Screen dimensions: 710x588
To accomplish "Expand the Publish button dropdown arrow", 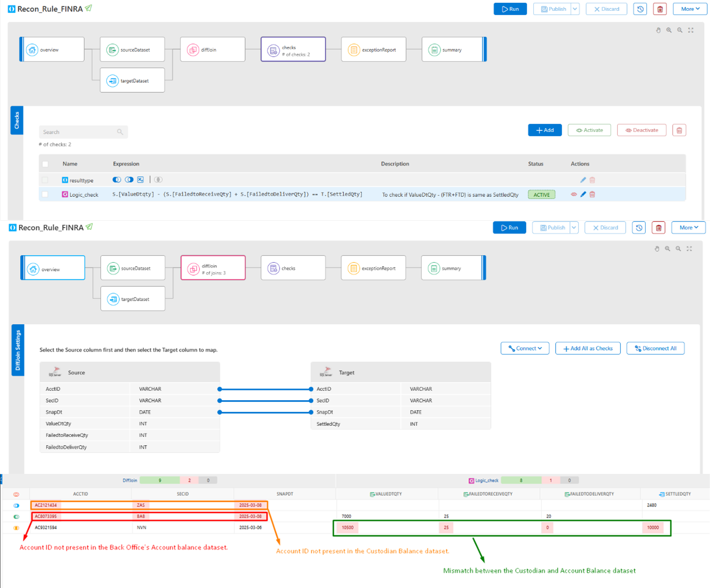I will tap(575, 9).
